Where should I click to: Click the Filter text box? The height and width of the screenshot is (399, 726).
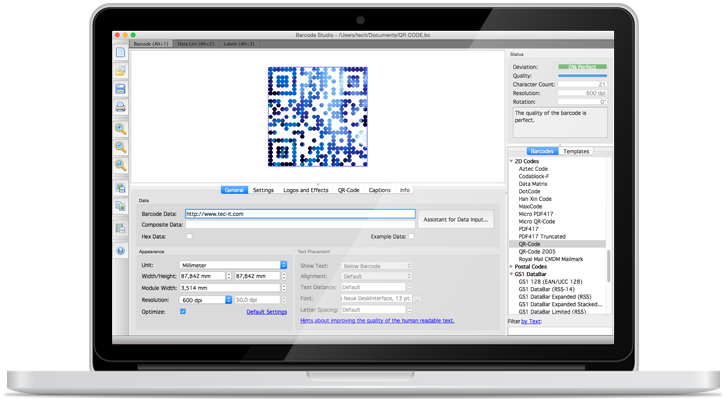560,330
